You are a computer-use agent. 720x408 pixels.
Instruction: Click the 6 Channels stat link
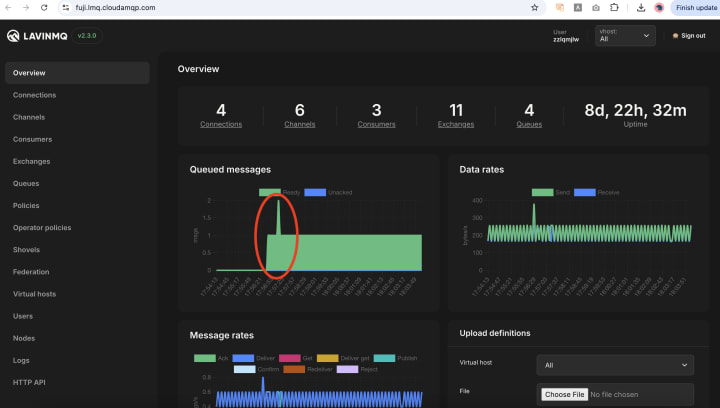pyautogui.click(x=299, y=124)
